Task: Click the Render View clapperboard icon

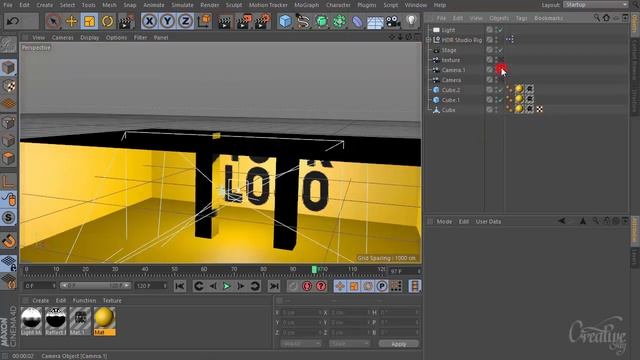Action: tap(224, 21)
